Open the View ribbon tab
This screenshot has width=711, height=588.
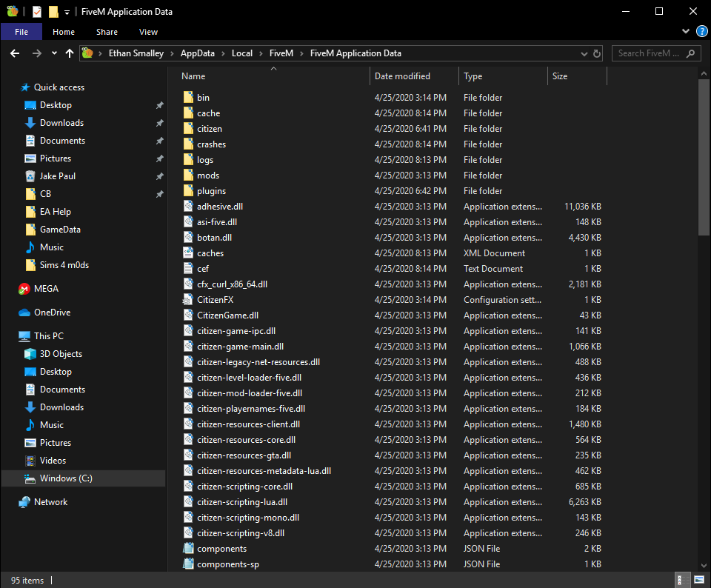(148, 32)
